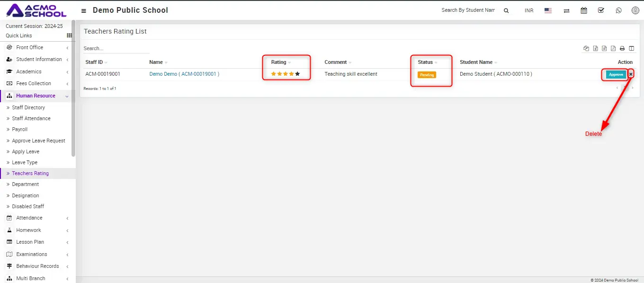644x283 pixels.
Task: Open Approve Leave Request page
Action: click(x=38, y=141)
